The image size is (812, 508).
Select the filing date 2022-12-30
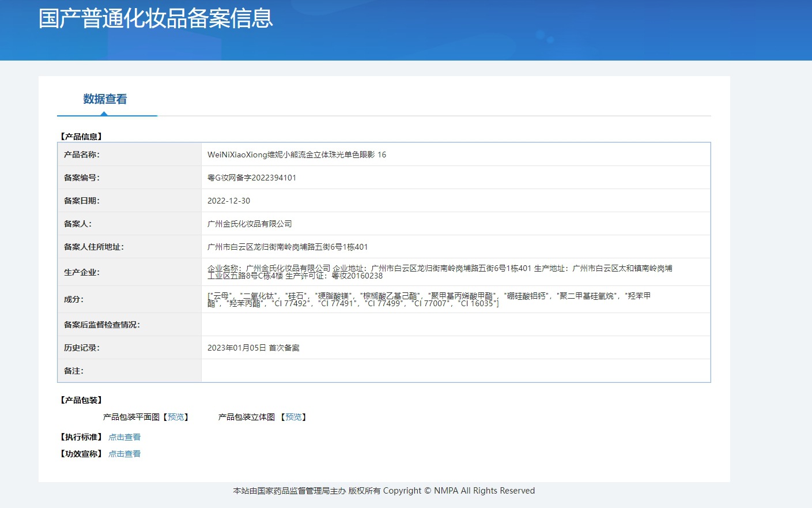pos(229,201)
